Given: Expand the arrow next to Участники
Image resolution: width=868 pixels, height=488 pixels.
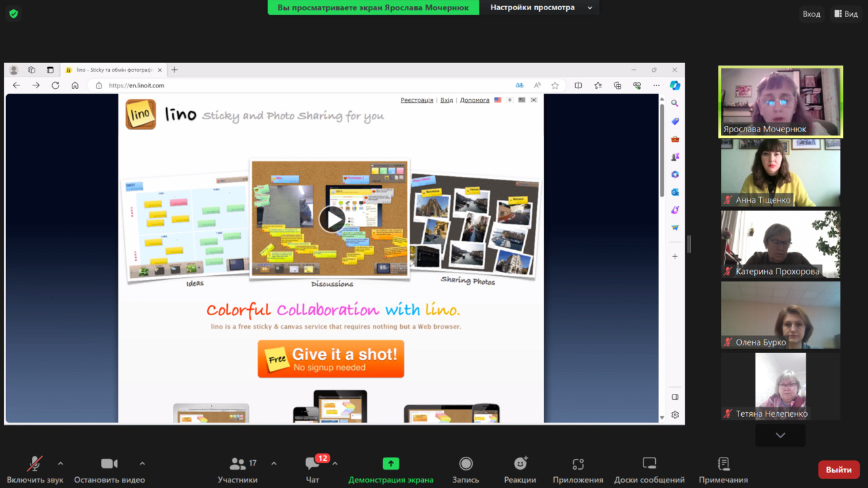Looking at the screenshot, I should tap(274, 464).
